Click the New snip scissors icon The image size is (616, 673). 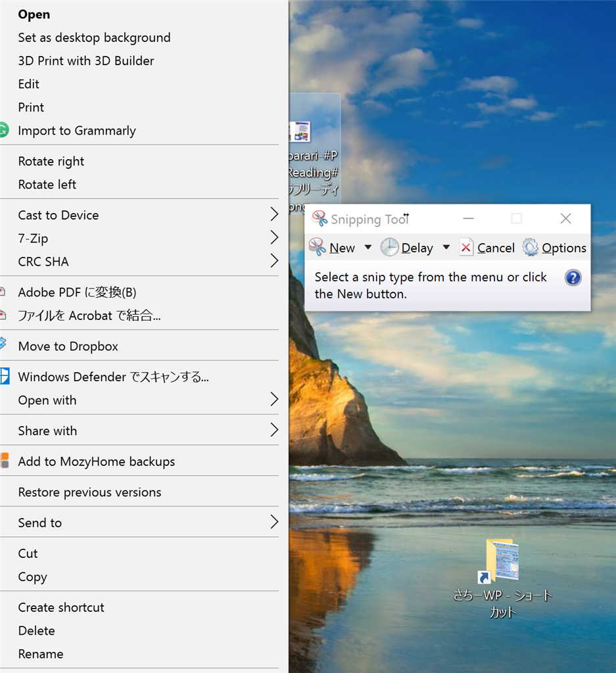[x=318, y=247]
